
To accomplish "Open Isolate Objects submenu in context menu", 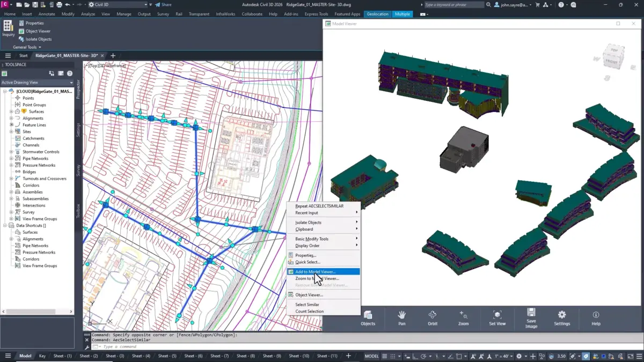I will 324,222.
